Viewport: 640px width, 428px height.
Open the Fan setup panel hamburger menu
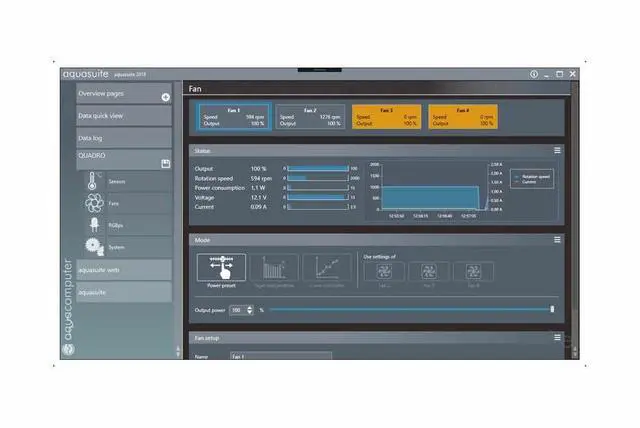click(x=557, y=337)
